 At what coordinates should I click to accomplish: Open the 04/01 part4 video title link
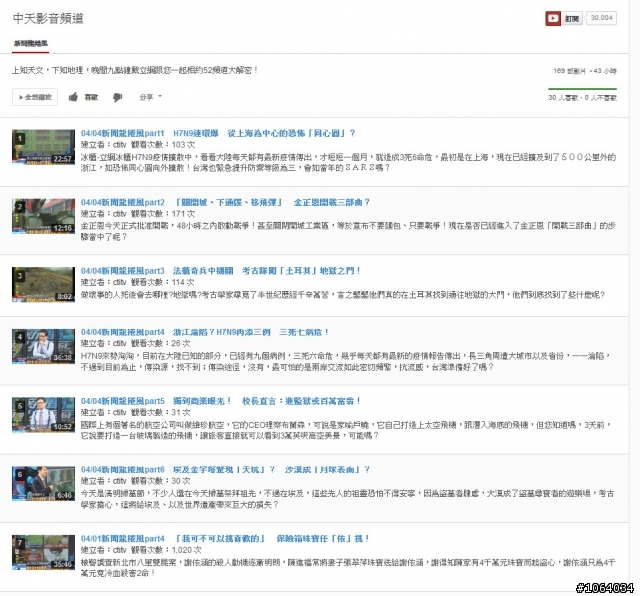tap(225, 538)
